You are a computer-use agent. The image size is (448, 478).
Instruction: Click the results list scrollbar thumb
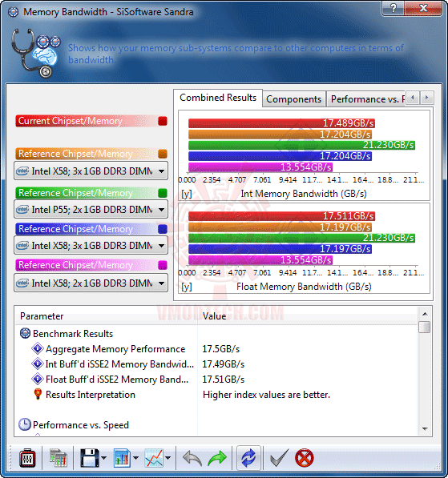coord(425,327)
